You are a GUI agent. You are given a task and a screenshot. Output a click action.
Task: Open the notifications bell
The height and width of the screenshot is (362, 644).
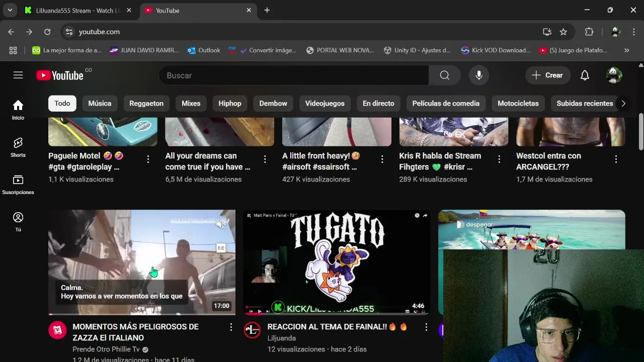pos(585,75)
